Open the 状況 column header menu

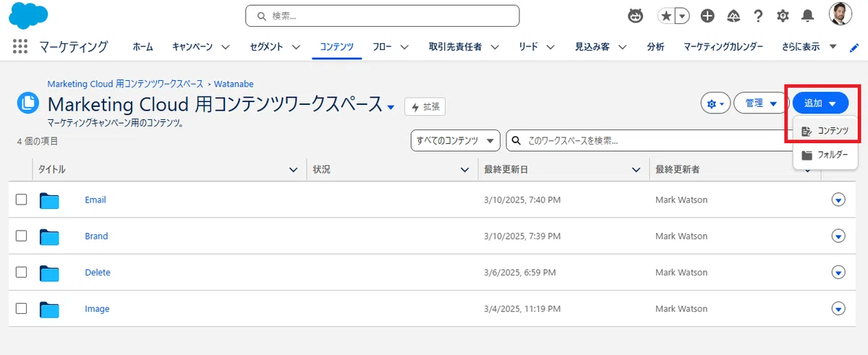point(465,170)
